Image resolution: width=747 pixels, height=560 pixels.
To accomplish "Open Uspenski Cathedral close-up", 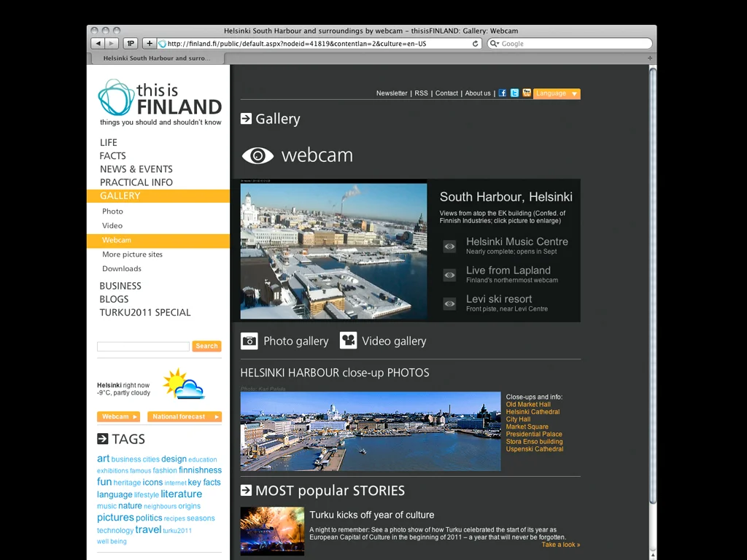I will click(535, 449).
